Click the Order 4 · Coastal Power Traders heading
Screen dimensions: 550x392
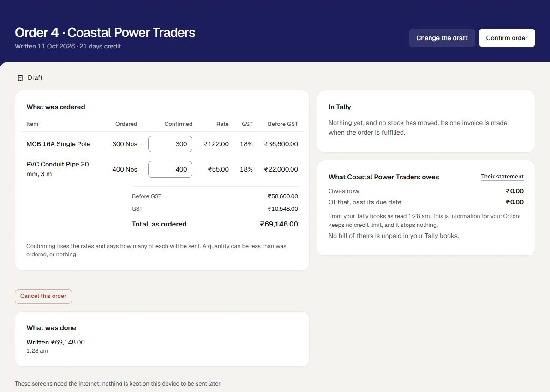tap(105, 33)
